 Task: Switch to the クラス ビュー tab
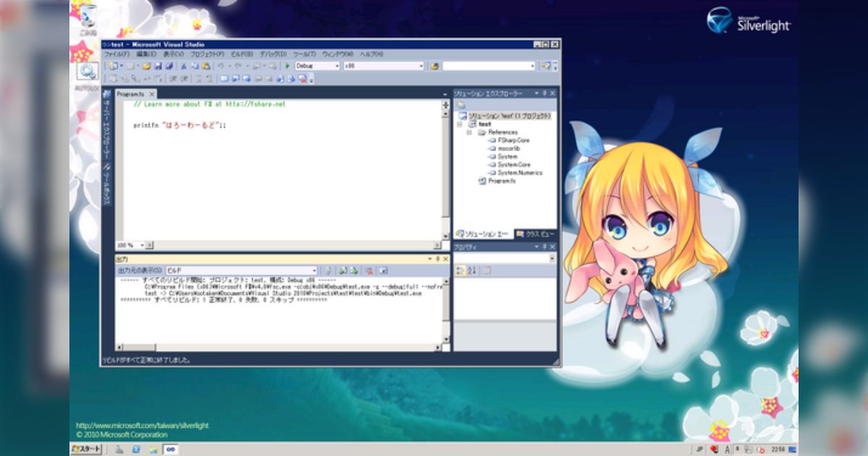coord(535,234)
